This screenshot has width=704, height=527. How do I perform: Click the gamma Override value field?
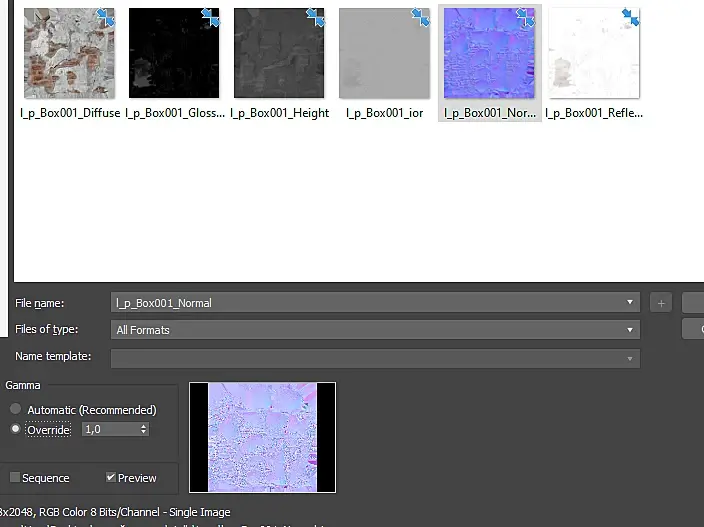[x=110, y=429]
